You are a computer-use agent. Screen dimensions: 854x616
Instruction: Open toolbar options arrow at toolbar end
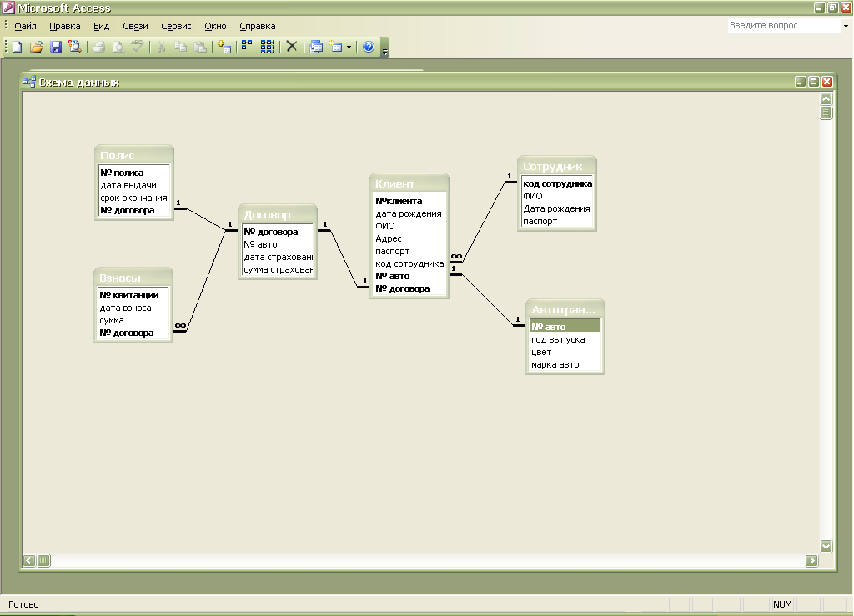[385, 48]
